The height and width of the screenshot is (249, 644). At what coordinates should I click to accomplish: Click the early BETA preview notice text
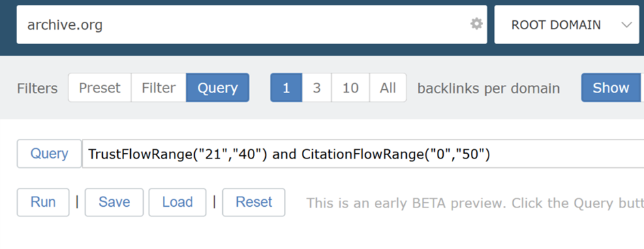tap(475, 203)
